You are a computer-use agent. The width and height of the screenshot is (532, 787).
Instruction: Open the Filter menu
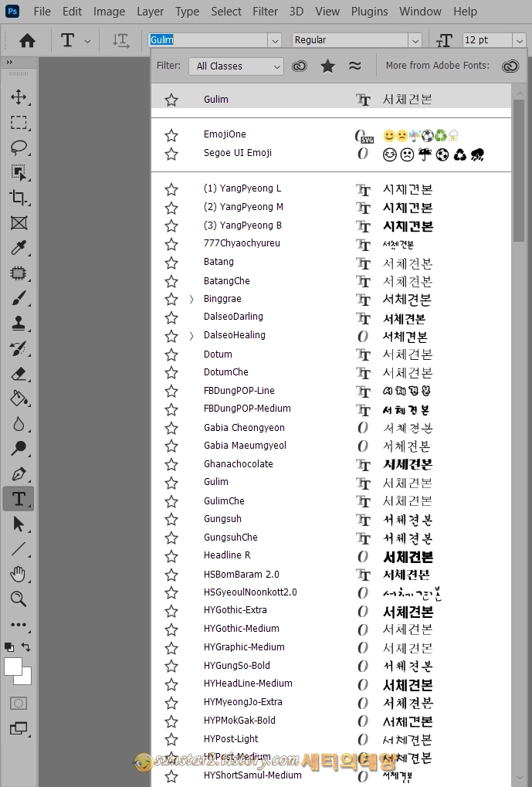[x=266, y=11]
